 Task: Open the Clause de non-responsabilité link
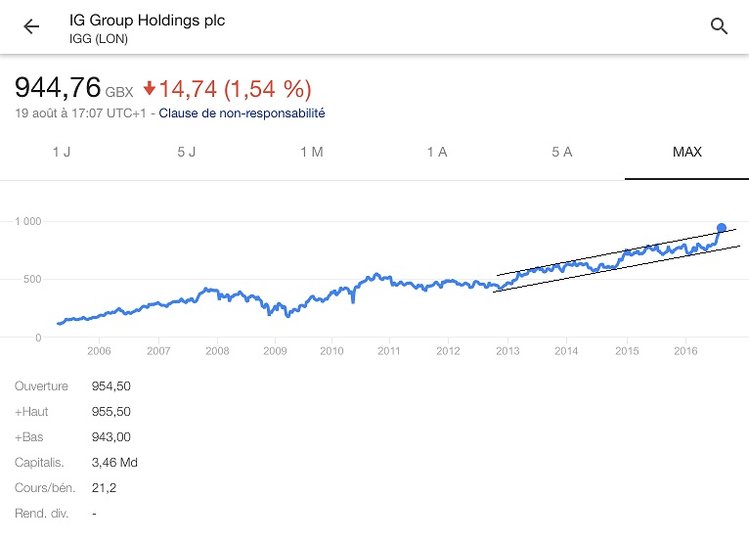tap(241, 113)
